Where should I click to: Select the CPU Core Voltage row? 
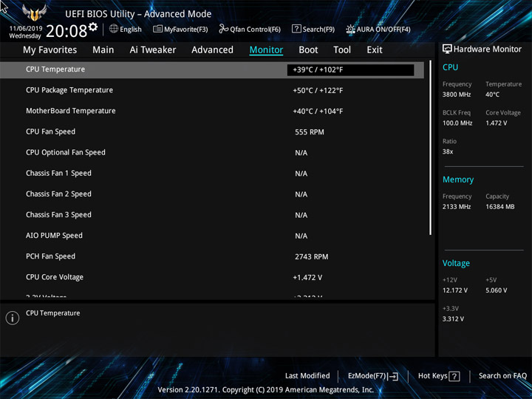[212, 277]
